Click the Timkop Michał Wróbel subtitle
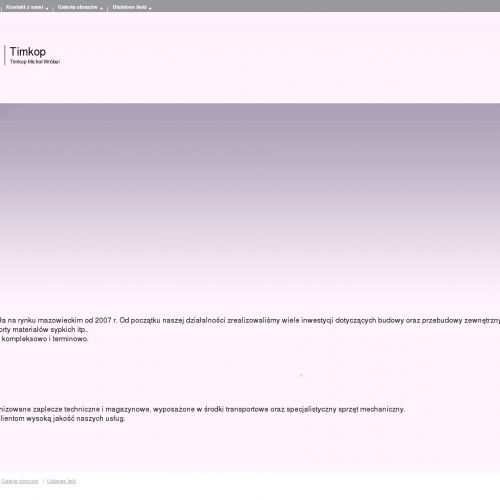The width and height of the screenshot is (500, 500). pyautogui.click(x=35, y=62)
